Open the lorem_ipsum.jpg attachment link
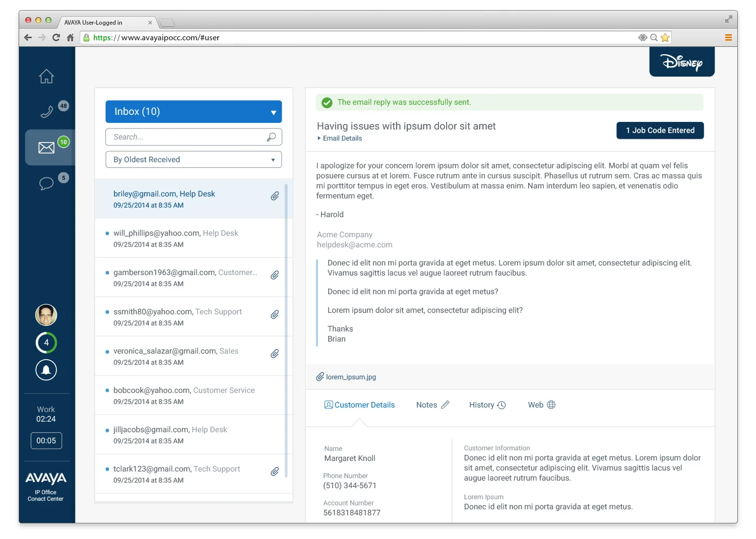Image resolution: width=756 pixels, height=539 pixels. 346,377
